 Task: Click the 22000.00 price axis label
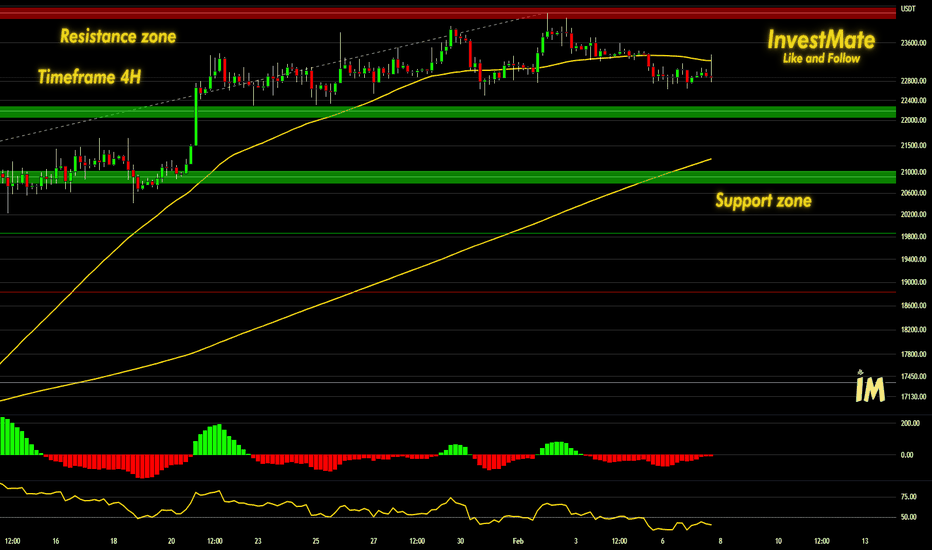point(914,120)
